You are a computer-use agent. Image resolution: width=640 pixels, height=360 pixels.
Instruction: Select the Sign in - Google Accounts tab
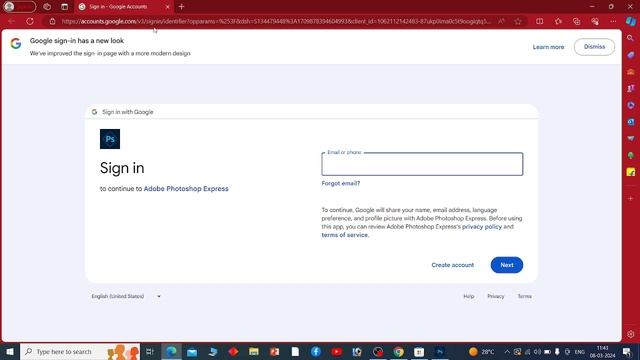click(118, 7)
